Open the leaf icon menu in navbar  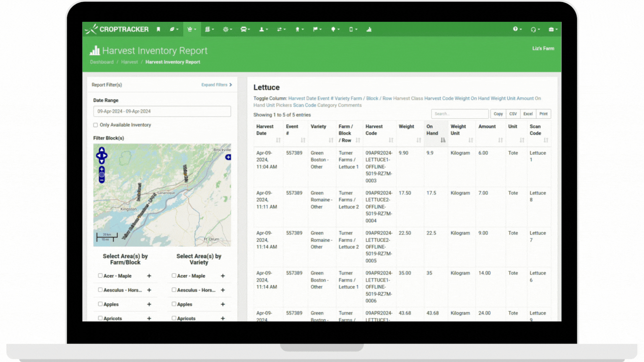tap(173, 29)
